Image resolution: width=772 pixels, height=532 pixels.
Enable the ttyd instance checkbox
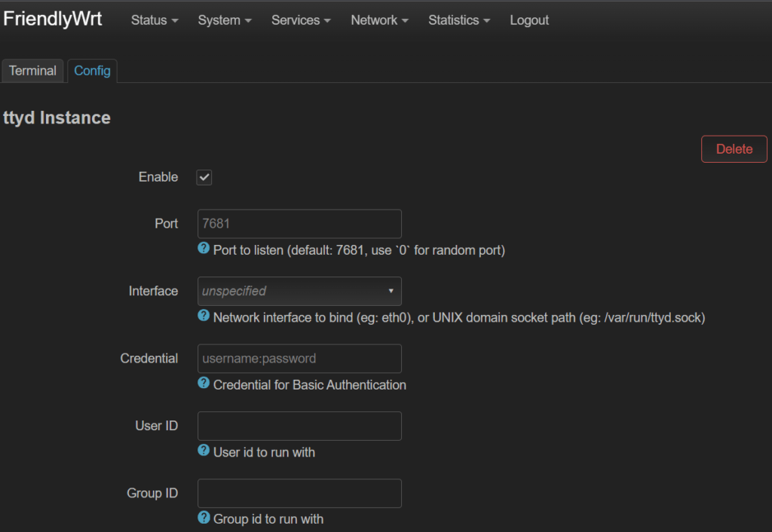(x=204, y=177)
